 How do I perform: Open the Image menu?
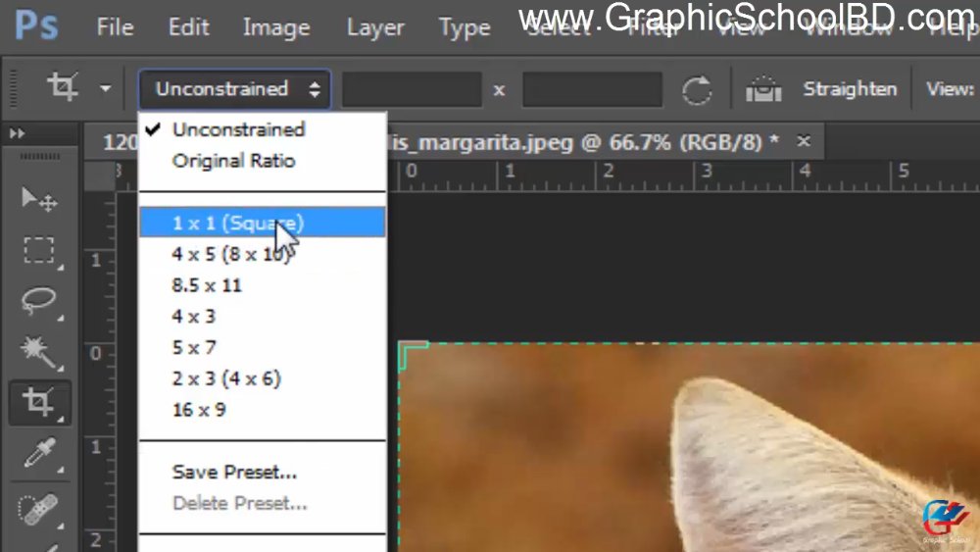276,27
